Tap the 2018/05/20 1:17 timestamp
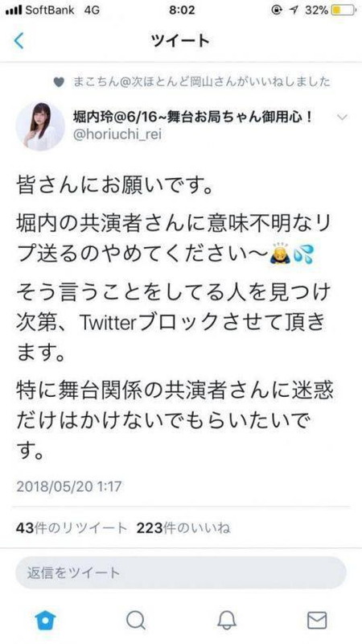This screenshot has height=644, width=362. pyautogui.click(x=69, y=486)
